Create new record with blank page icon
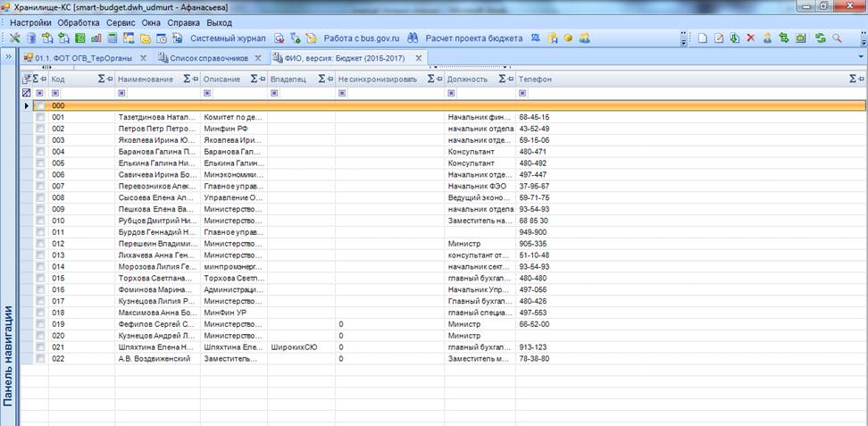The image size is (868, 426). pyautogui.click(x=703, y=38)
